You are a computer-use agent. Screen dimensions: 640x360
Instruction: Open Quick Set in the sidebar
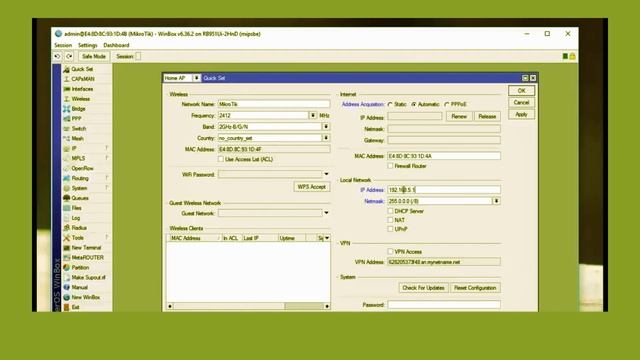(x=82, y=69)
